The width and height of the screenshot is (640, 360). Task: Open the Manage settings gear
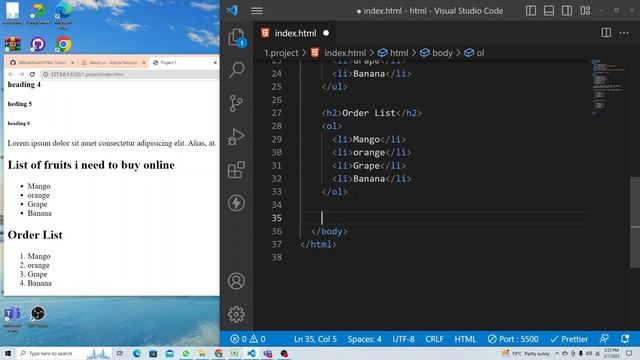[236, 314]
